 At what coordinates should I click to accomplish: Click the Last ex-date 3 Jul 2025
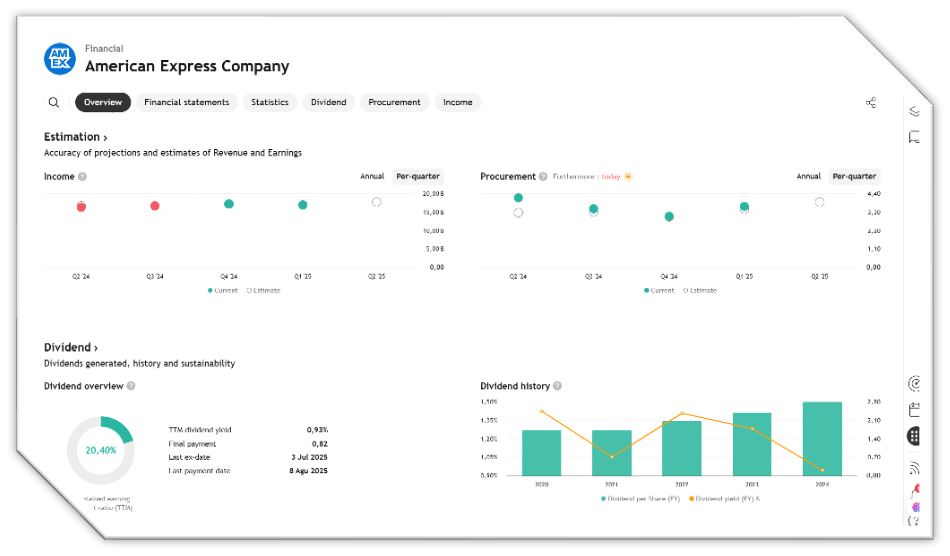coord(309,457)
